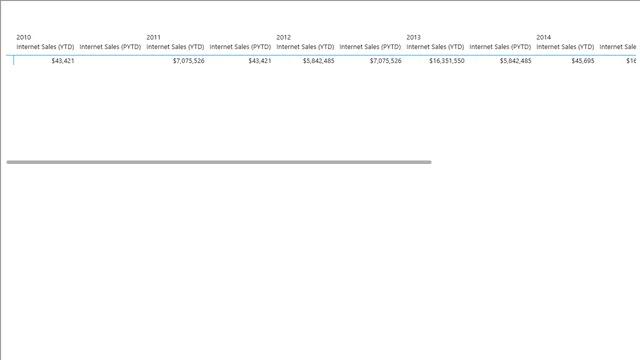
Task: Select the $5,842,485 value in 2012 YTD
Action: tap(318, 61)
